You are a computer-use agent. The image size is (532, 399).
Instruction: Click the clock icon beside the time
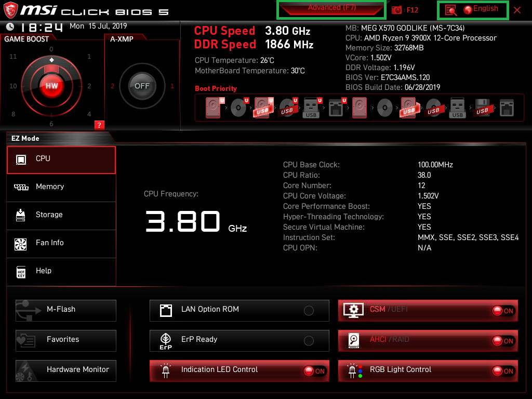point(10,26)
